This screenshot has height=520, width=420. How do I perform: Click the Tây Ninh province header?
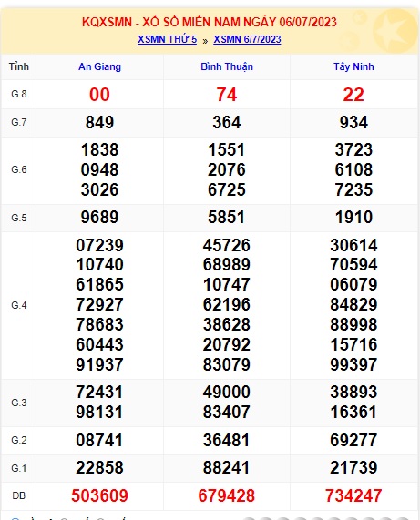[353, 66]
